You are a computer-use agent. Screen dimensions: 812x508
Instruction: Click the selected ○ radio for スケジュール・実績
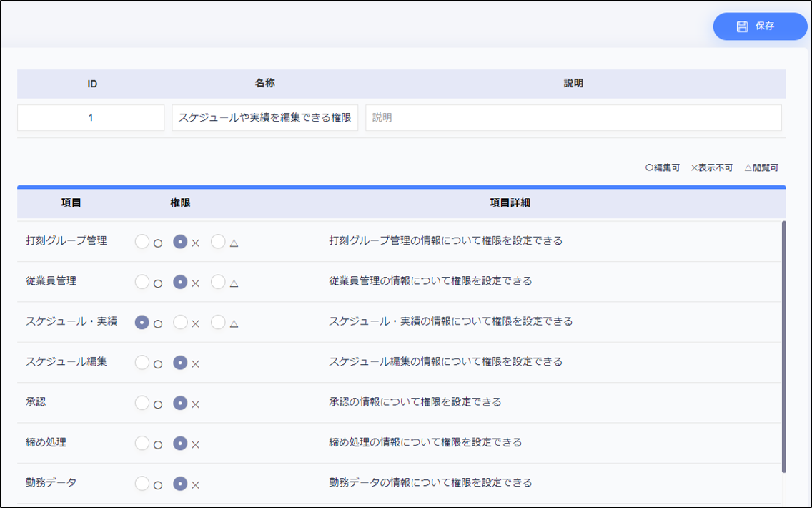tap(142, 323)
